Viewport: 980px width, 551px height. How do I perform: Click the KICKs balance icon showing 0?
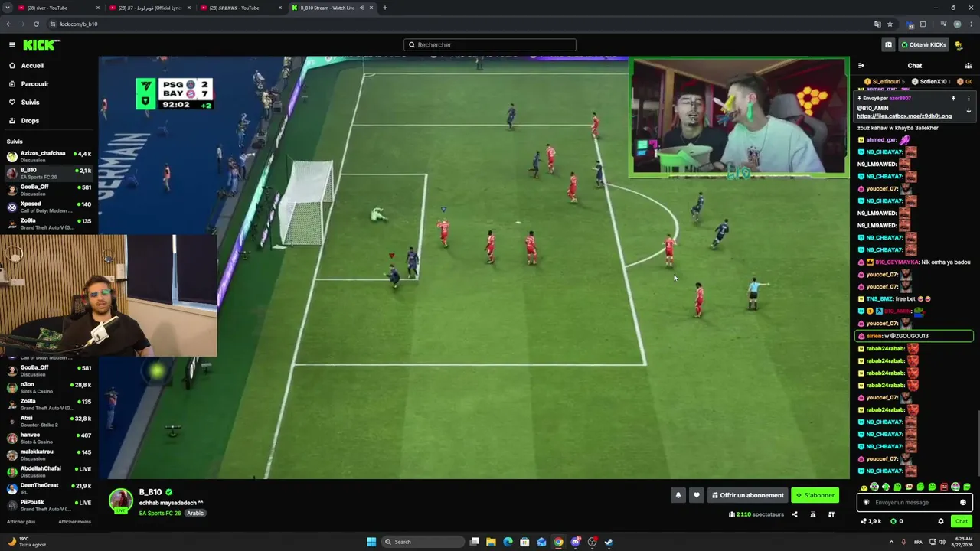897,521
